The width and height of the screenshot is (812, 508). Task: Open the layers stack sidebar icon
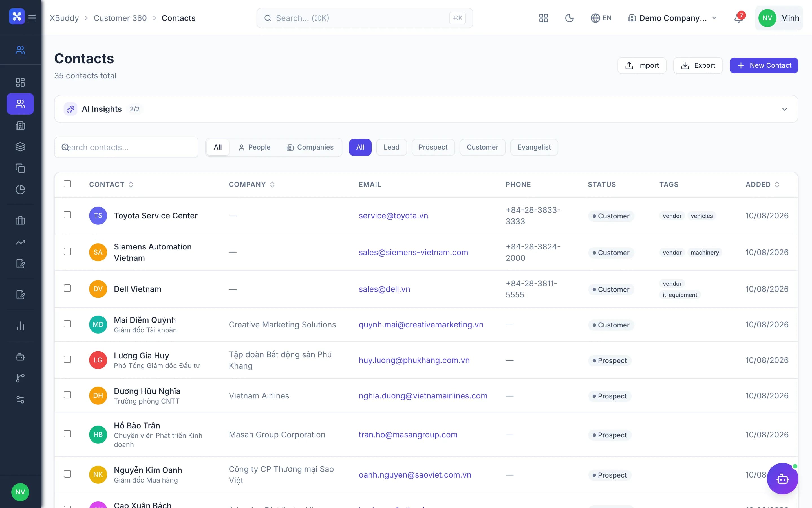pyautogui.click(x=20, y=147)
